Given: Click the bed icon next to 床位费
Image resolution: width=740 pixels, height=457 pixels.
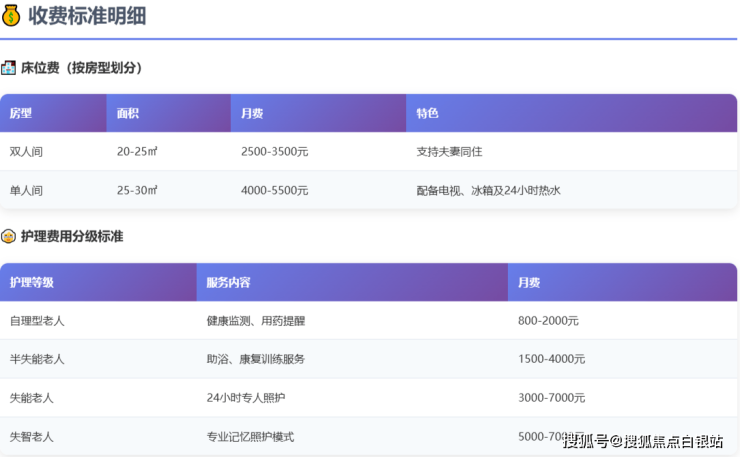Looking at the screenshot, I should 9,68.
